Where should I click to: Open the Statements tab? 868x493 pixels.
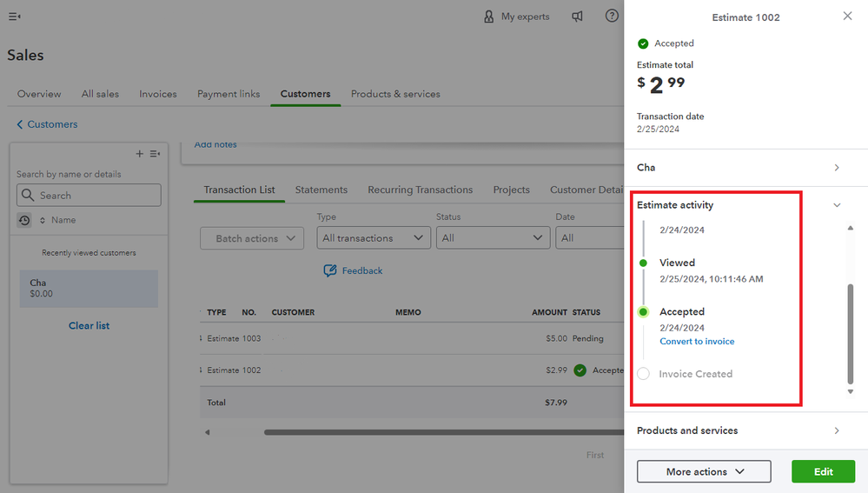coord(321,190)
